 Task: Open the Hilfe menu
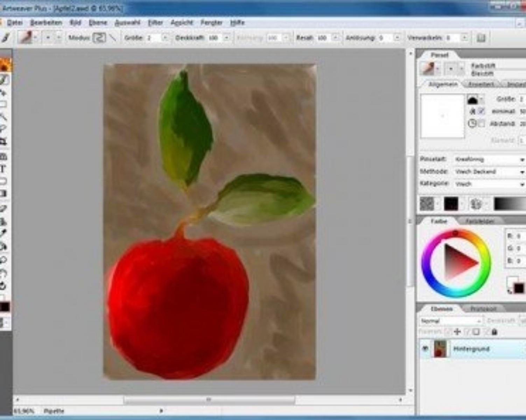(x=237, y=23)
